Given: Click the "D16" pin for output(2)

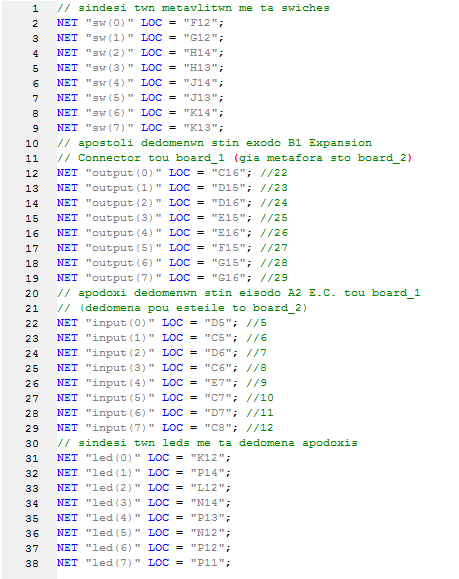Looking at the screenshot, I should click(228, 203).
